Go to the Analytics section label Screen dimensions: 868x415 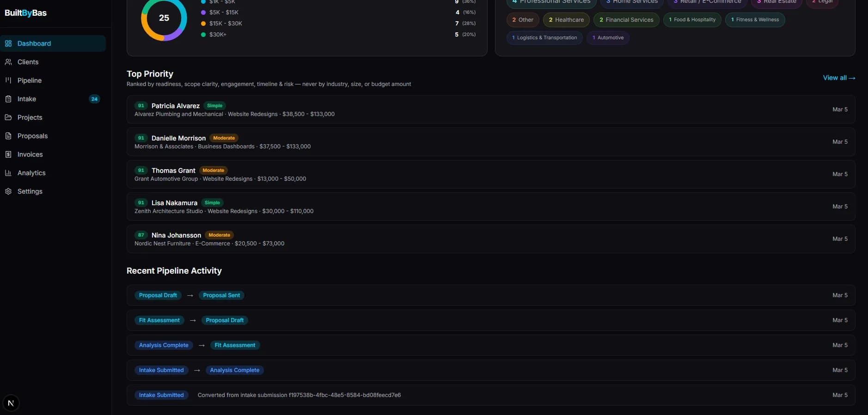click(31, 173)
